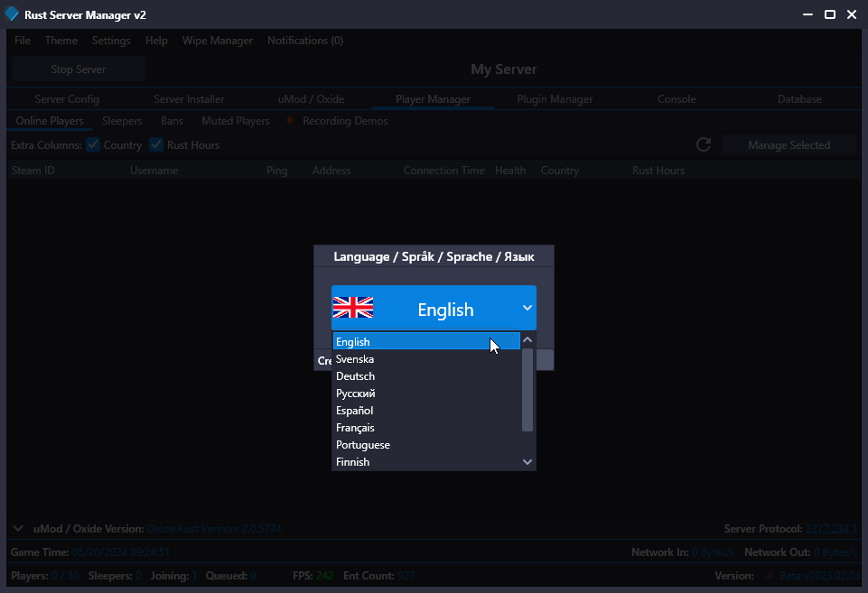Click the red Recording Demos indicator dot
This screenshot has width=868, height=593.
(290, 121)
